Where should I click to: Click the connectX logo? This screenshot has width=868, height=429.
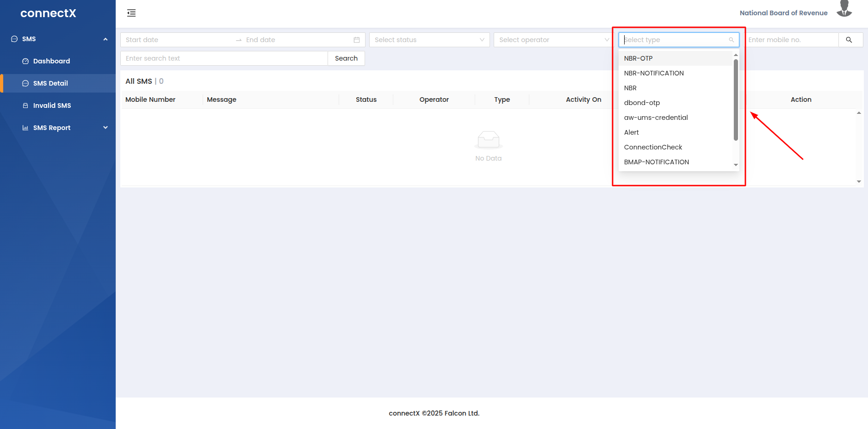point(48,13)
